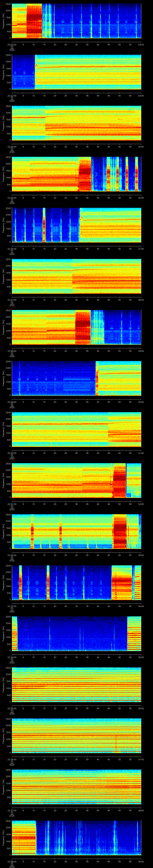
Task: Click the 22:25:00 axis time label
Action: point(12,197)
